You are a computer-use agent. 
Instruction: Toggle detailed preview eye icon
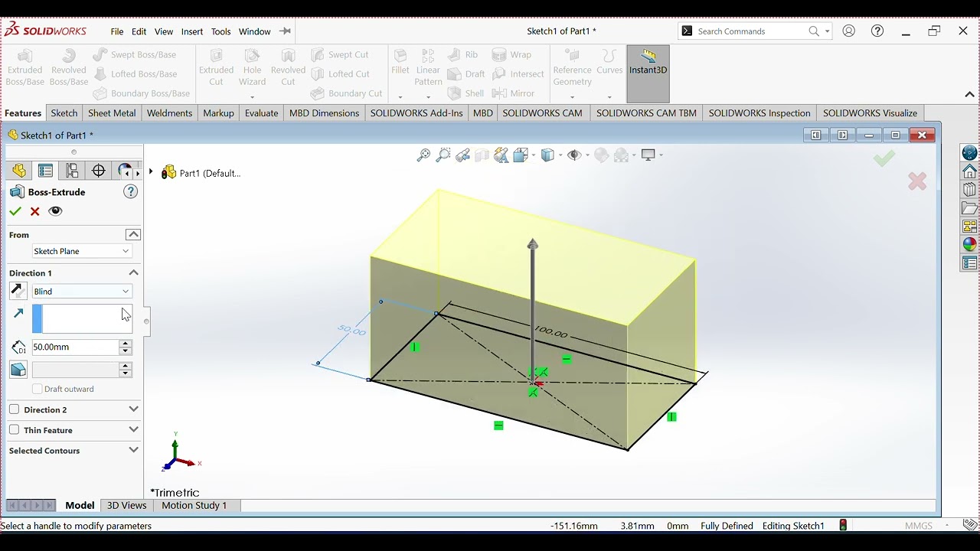[x=55, y=211]
